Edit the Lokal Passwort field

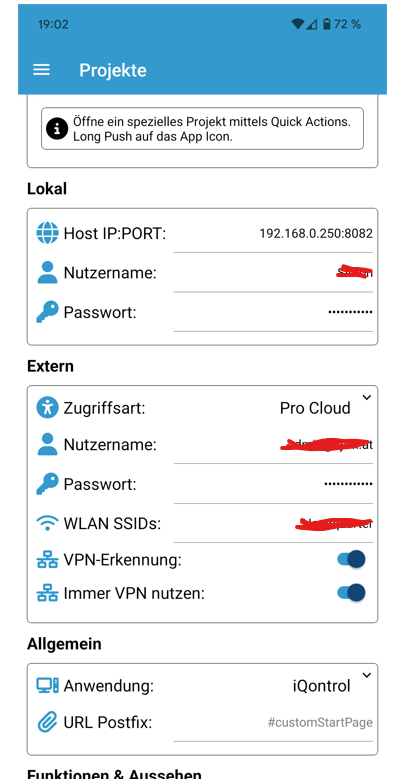click(x=273, y=313)
